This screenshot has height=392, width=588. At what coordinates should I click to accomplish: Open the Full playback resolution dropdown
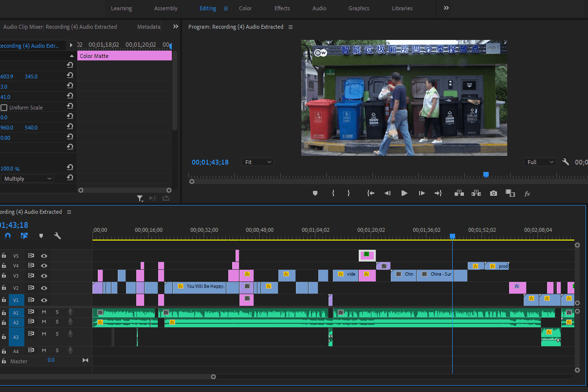coord(540,162)
